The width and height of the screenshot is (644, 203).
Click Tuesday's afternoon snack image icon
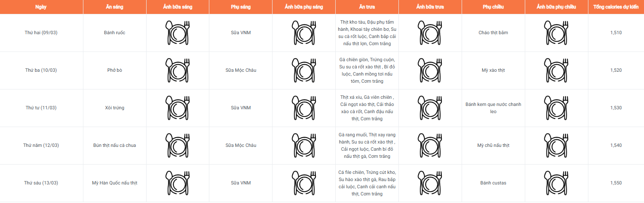click(556, 70)
